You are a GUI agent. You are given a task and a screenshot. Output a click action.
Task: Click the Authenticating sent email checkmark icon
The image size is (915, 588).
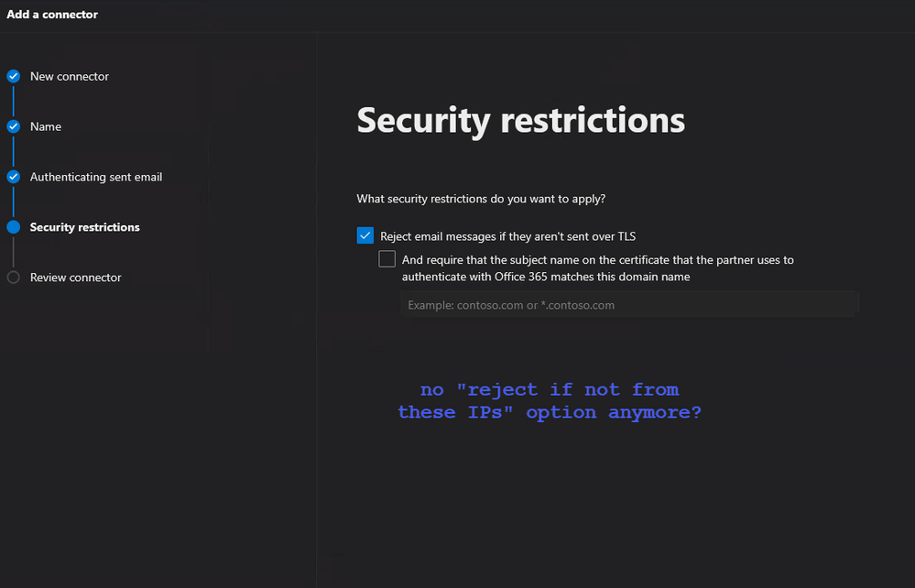(x=14, y=177)
